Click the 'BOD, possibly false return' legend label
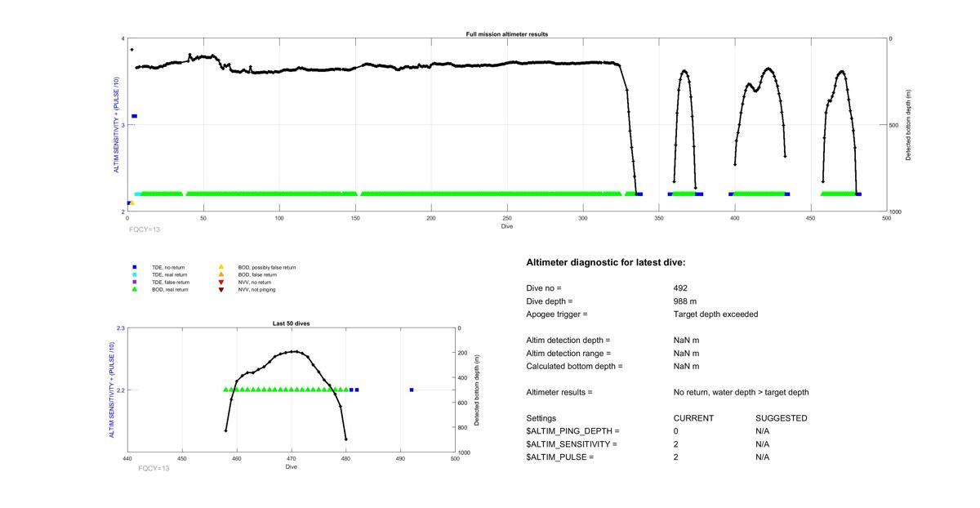Image resolution: width=980 pixels, height=508 pixels. [x=267, y=267]
